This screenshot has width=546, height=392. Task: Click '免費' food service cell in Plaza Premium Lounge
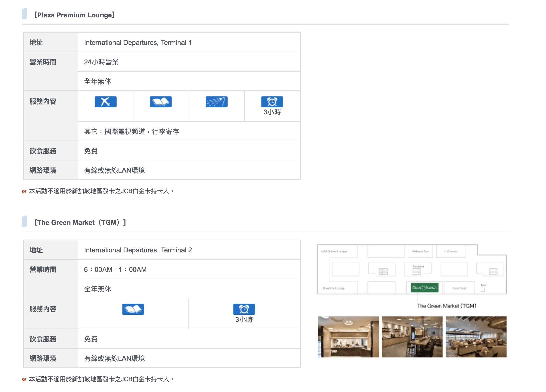[x=189, y=151]
